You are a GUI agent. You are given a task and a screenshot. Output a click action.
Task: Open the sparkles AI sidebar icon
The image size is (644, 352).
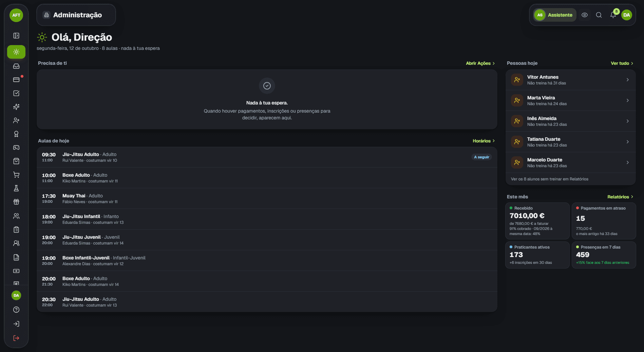(x=16, y=107)
